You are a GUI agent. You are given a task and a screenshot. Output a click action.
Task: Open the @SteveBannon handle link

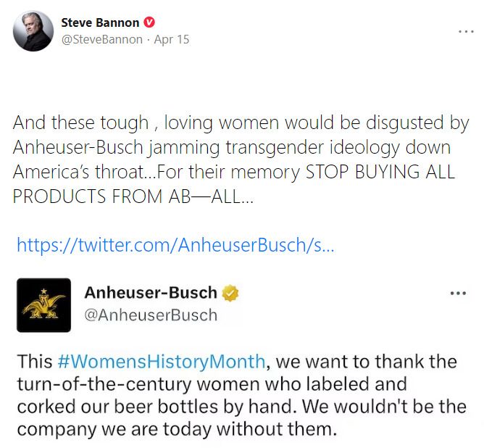[101, 39]
